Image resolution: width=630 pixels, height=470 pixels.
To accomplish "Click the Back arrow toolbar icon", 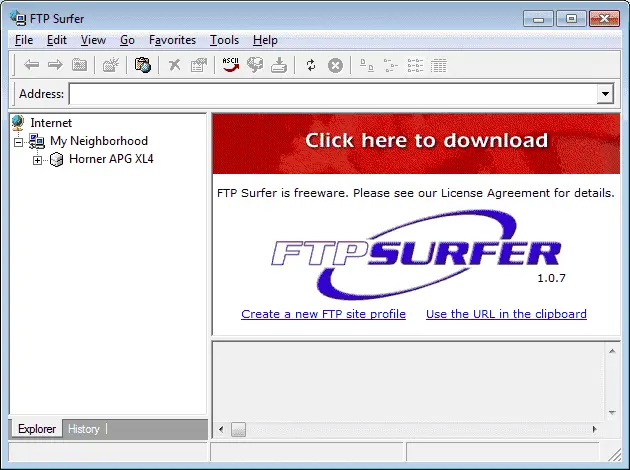I will [x=31, y=65].
